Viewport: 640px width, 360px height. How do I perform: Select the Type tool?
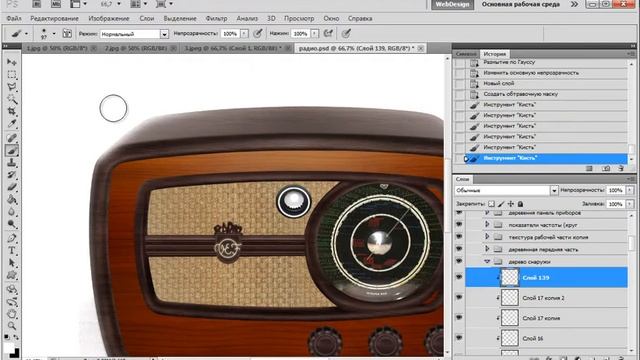pyautogui.click(x=12, y=250)
